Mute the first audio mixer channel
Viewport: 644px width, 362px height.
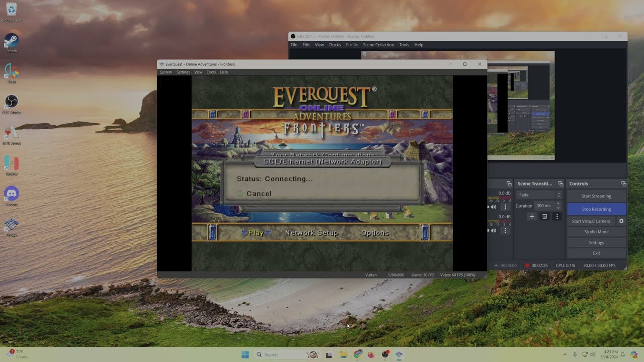494,207
